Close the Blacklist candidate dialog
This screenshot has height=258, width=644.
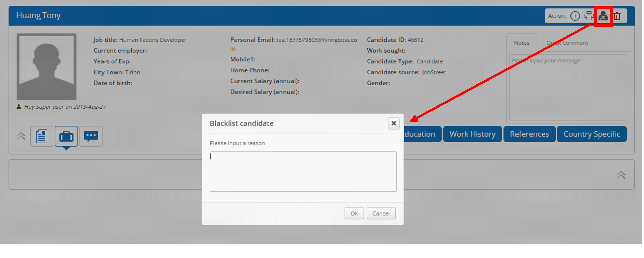point(394,123)
